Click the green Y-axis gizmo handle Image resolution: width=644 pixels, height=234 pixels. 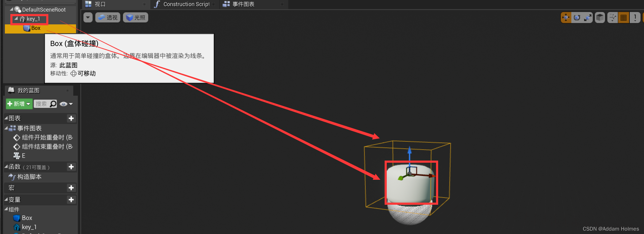401,178
